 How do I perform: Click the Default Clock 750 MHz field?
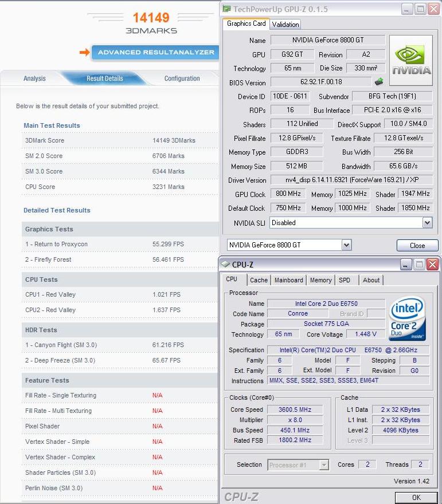click(x=288, y=208)
